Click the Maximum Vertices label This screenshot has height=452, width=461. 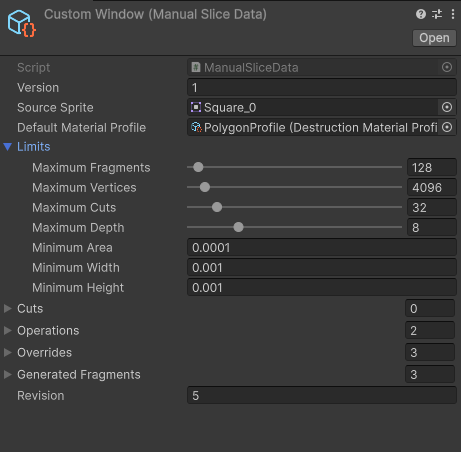[x=84, y=188]
